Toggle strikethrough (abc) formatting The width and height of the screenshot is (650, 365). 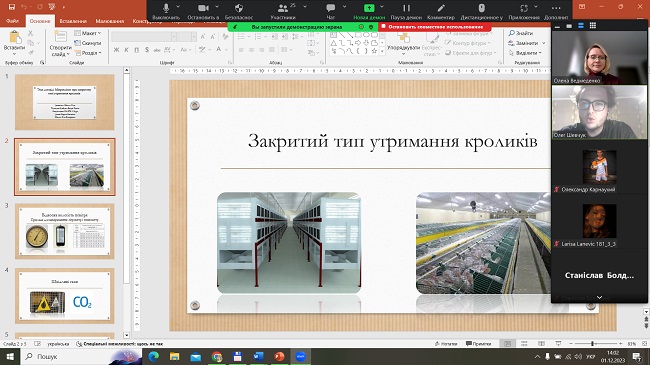(157, 50)
